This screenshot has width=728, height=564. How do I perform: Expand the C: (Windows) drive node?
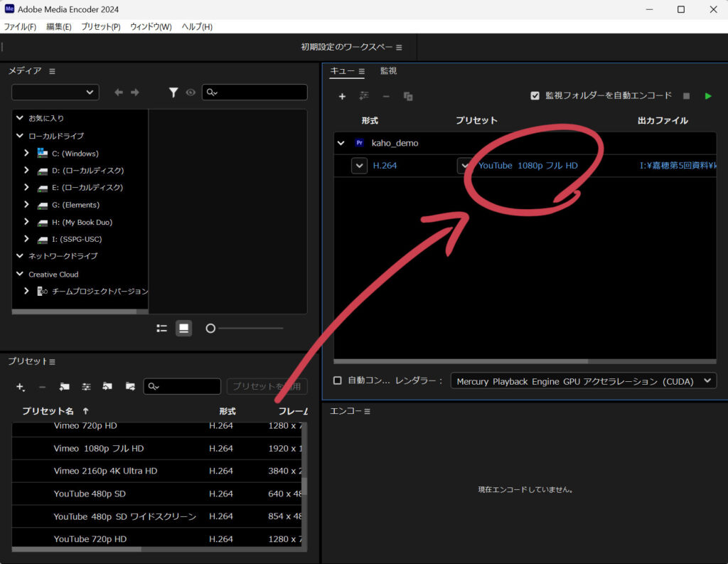coord(26,153)
